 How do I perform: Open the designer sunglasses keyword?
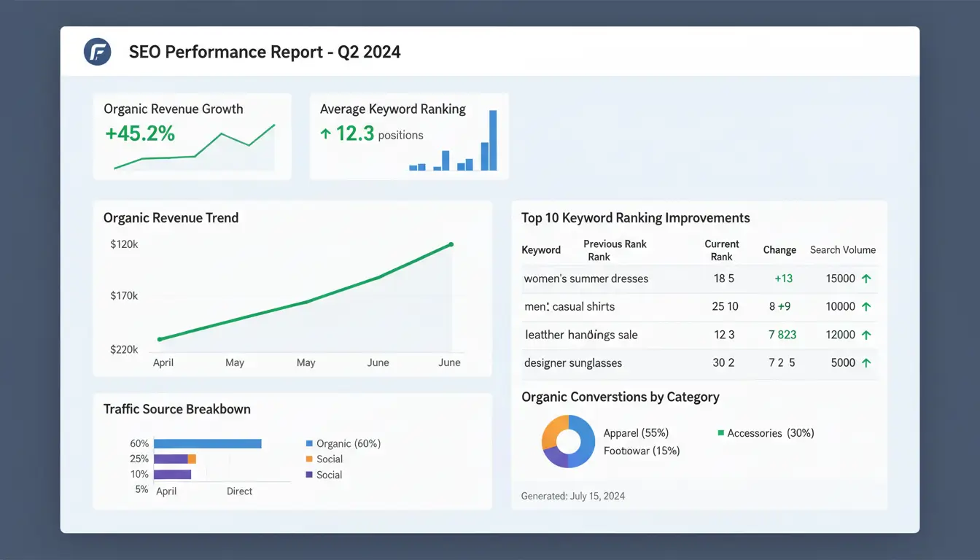[x=572, y=362]
